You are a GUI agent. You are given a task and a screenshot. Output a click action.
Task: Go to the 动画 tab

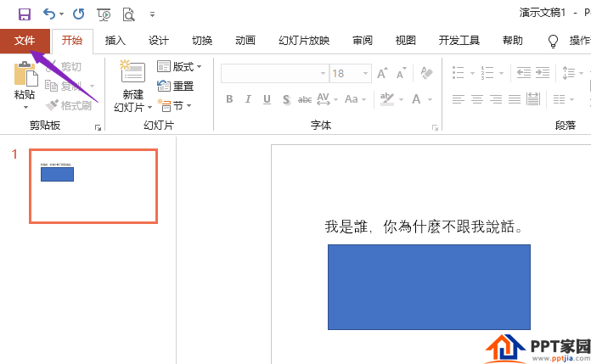[x=245, y=41]
